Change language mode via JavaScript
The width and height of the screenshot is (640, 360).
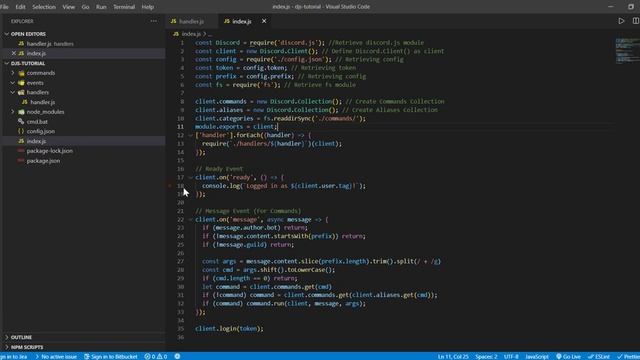(537, 356)
